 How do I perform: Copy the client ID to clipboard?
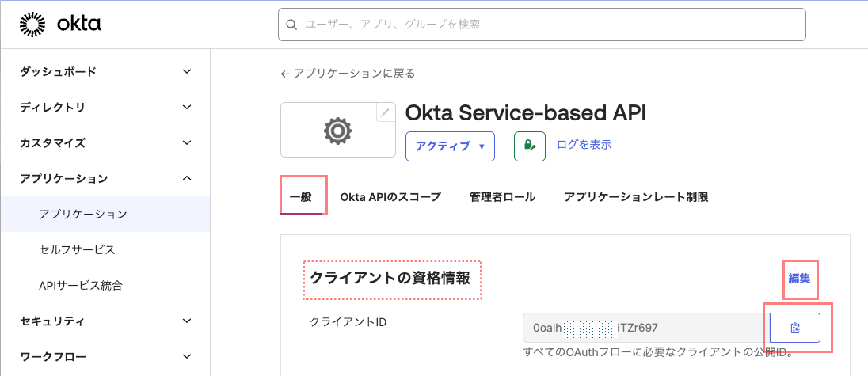pyautogui.click(x=794, y=328)
